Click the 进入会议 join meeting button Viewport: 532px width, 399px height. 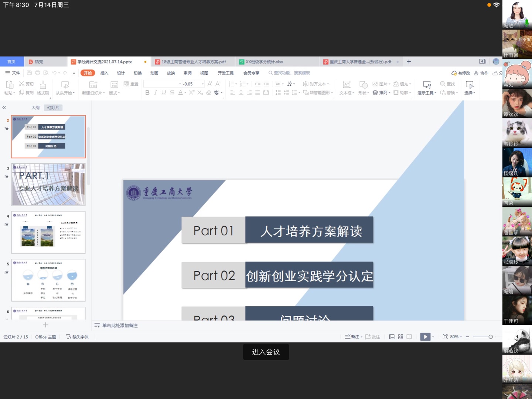point(266,352)
